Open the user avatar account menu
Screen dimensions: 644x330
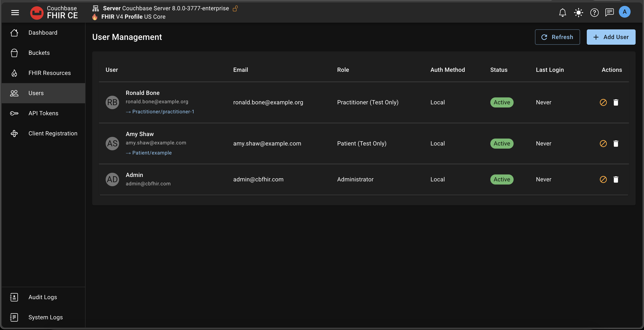(625, 12)
